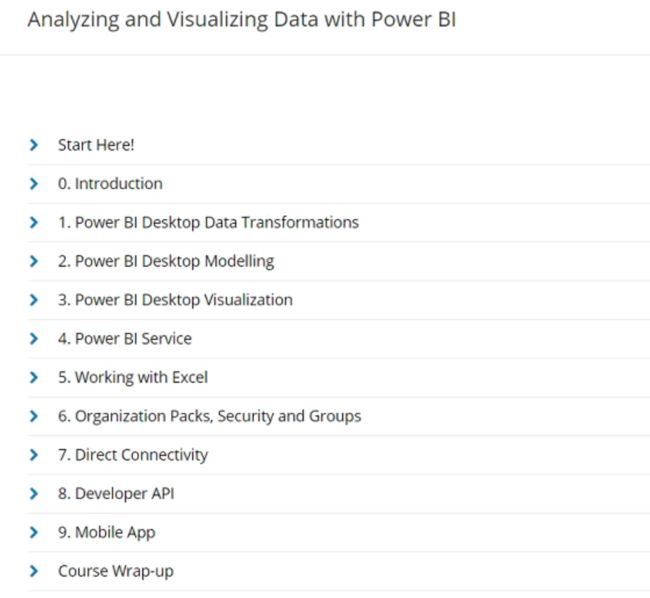Expand the 0. Introduction chevron
650x598 pixels.
[x=34, y=184]
